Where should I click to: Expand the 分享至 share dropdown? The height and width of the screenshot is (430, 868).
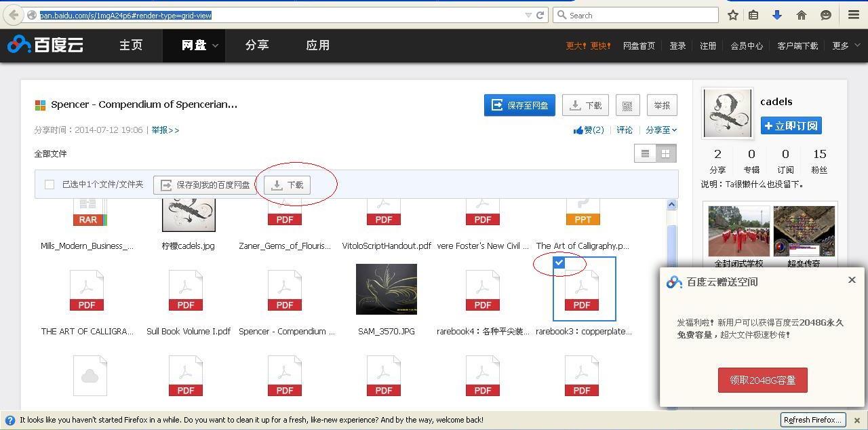(x=661, y=130)
